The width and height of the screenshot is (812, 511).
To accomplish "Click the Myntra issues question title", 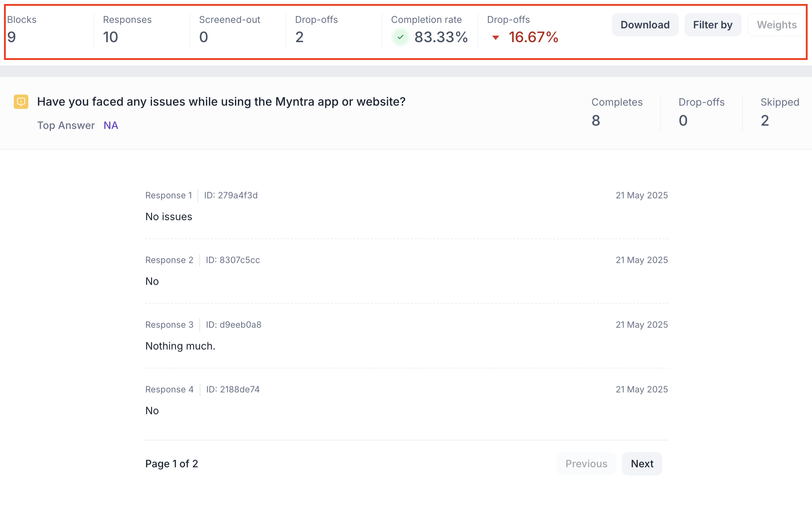I will 221,102.
